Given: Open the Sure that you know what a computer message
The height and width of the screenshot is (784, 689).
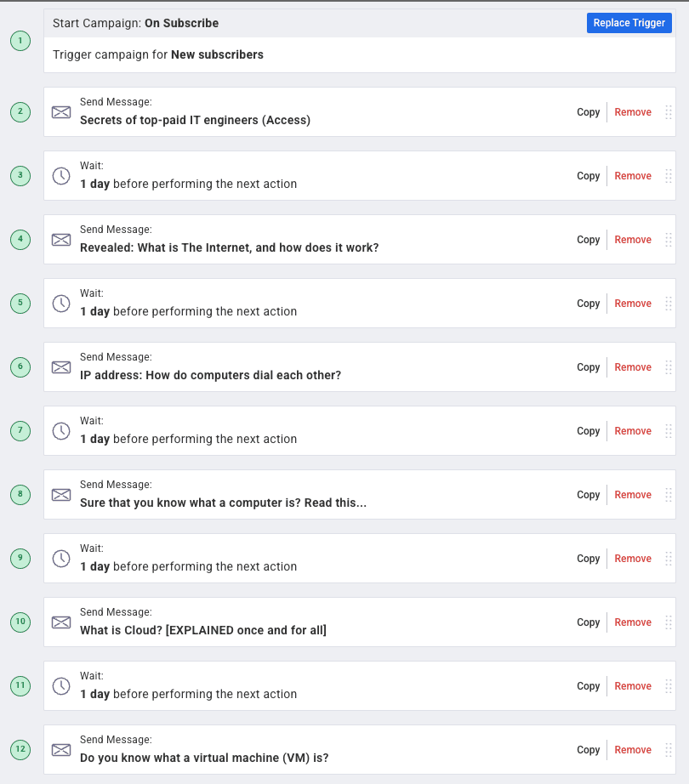Looking at the screenshot, I should pyautogui.click(x=223, y=503).
